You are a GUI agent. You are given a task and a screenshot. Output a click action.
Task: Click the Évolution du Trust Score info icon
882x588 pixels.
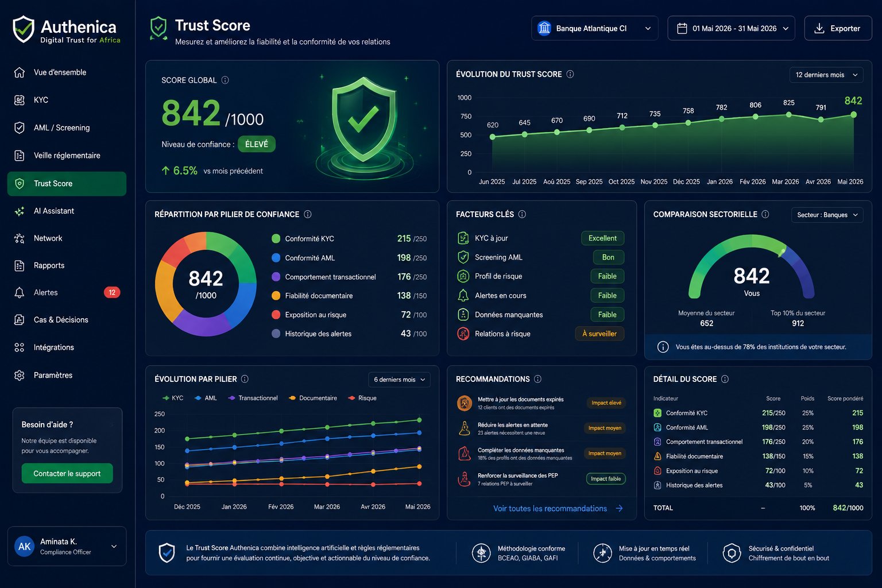[570, 74]
